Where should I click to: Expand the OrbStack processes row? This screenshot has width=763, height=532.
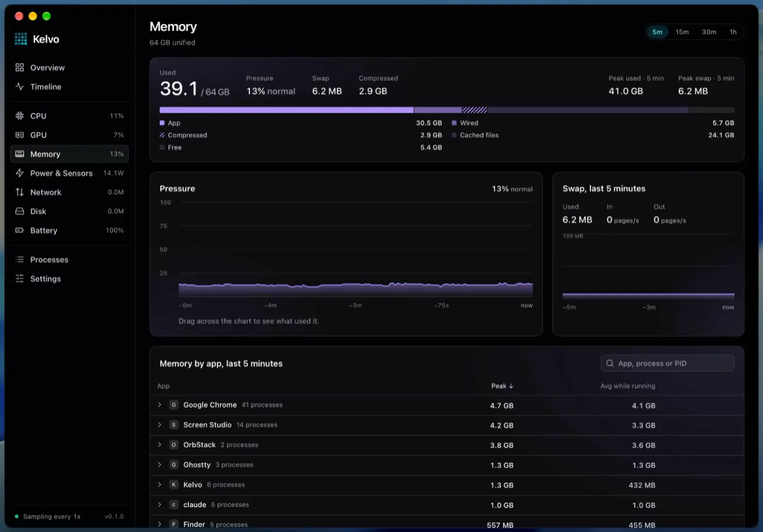pyautogui.click(x=160, y=445)
